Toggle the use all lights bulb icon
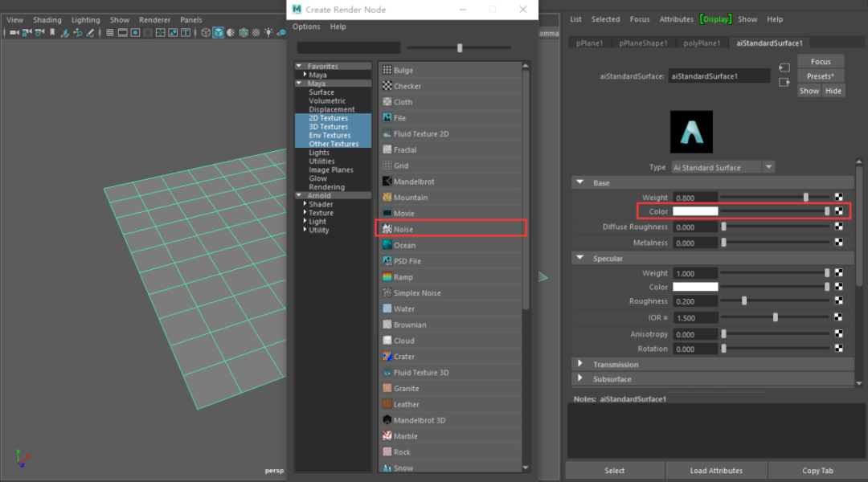The width and height of the screenshot is (868, 482). pyautogui.click(x=268, y=32)
